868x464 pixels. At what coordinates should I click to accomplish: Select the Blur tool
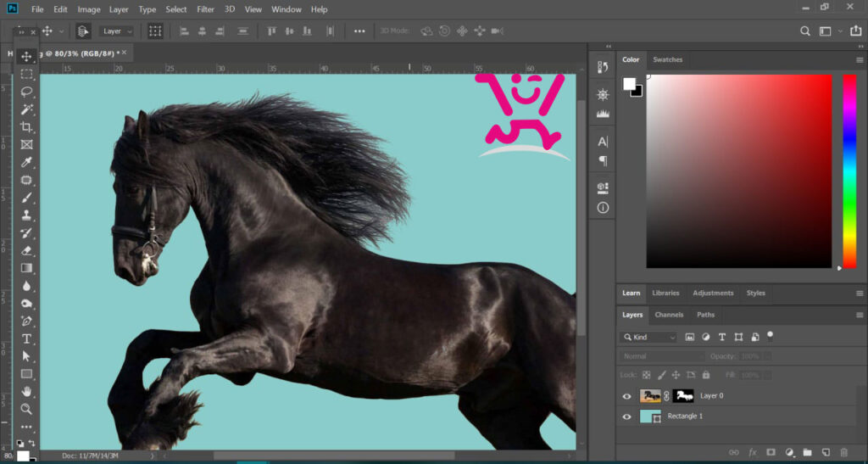point(26,286)
